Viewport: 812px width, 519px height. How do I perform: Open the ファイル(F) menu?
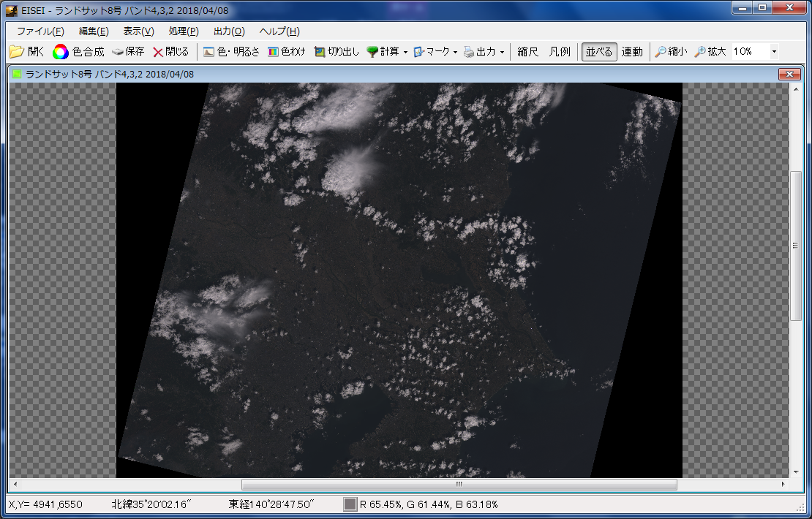[40, 31]
